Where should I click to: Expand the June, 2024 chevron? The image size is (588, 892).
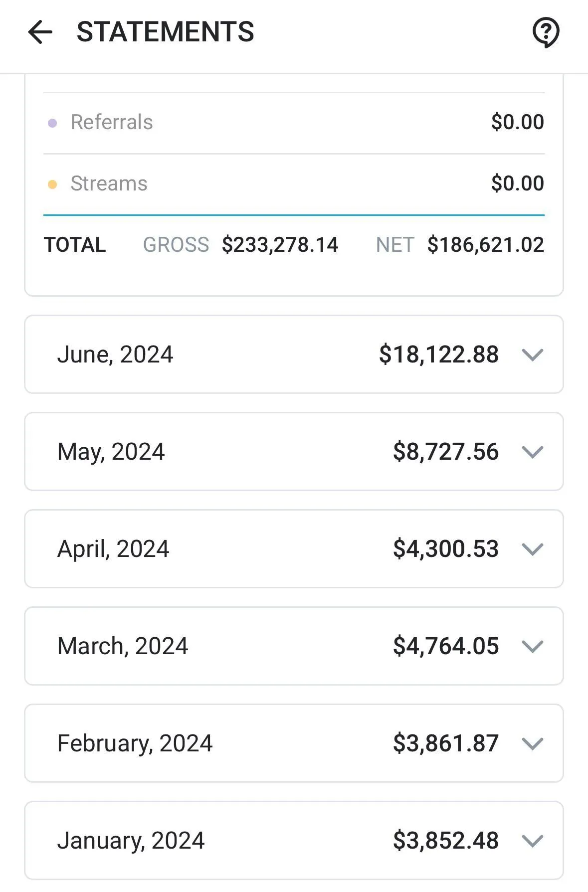tap(532, 355)
